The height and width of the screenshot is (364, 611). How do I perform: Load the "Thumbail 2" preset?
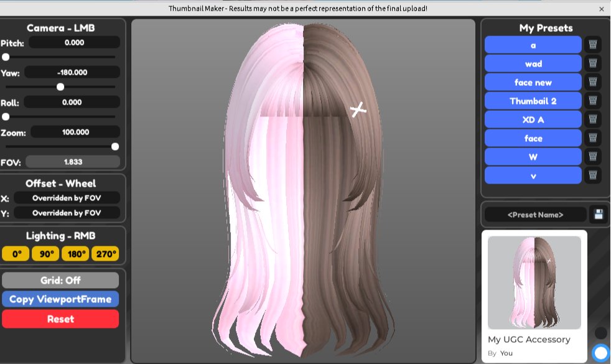click(x=533, y=101)
